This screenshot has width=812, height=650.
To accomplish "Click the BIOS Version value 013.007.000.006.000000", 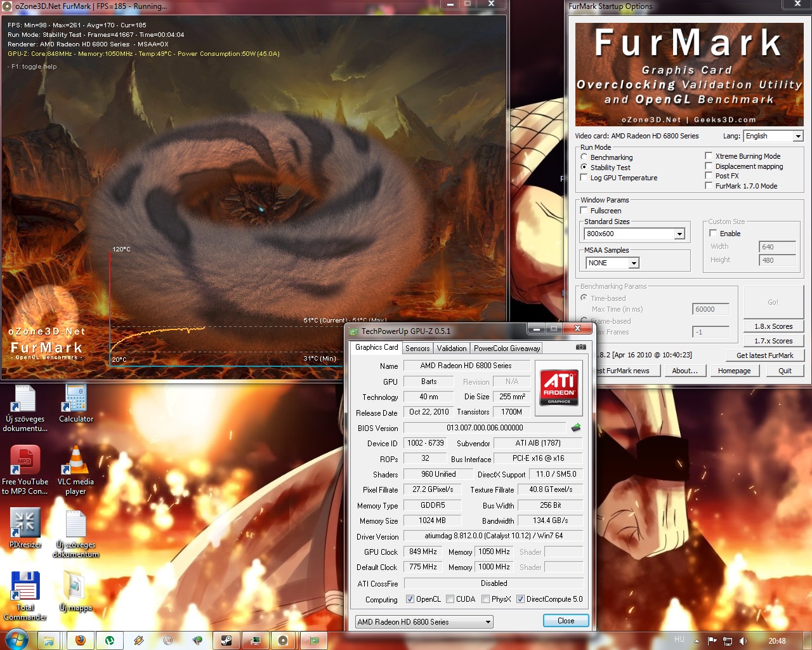I will click(485, 428).
